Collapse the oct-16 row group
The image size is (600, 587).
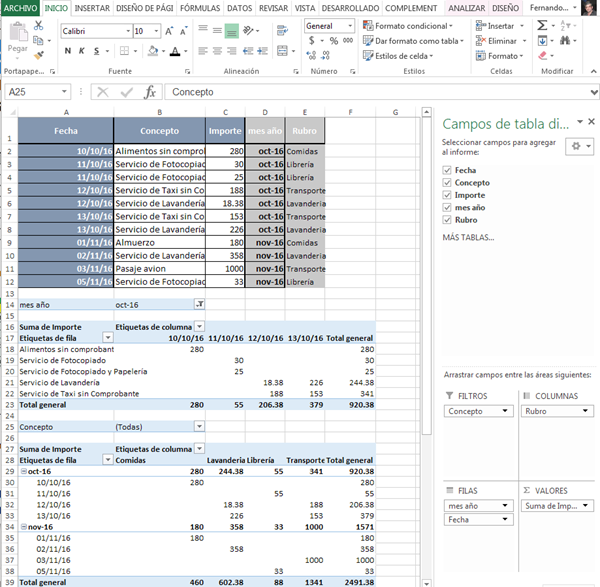(x=23, y=471)
